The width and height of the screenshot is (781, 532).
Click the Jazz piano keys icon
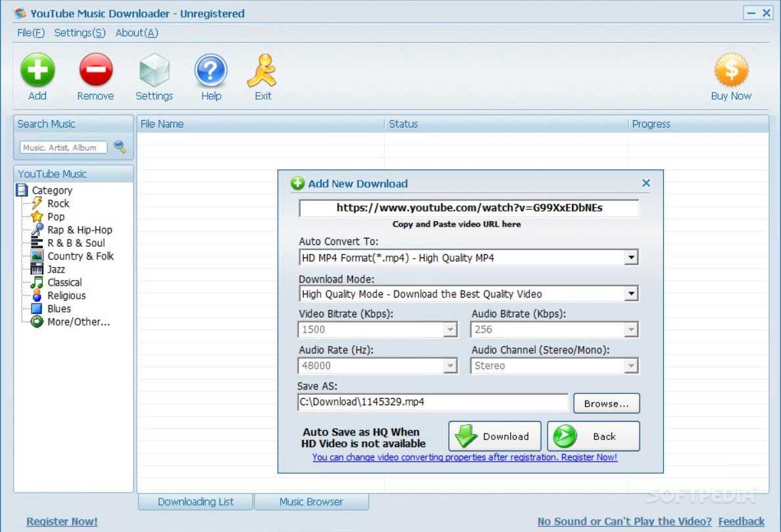pyautogui.click(x=37, y=269)
